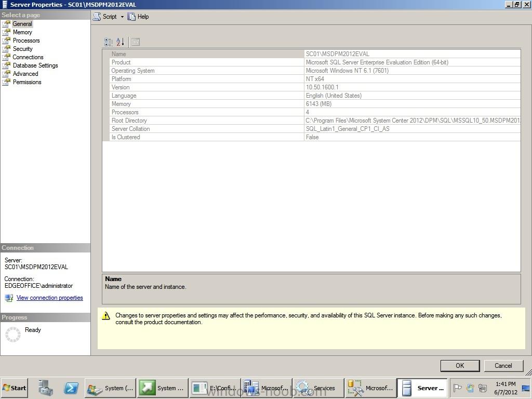Viewport: 532px width, 399px height.
Task: Click the Memory value 6143 (MB)
Action: tap(318, 104)
